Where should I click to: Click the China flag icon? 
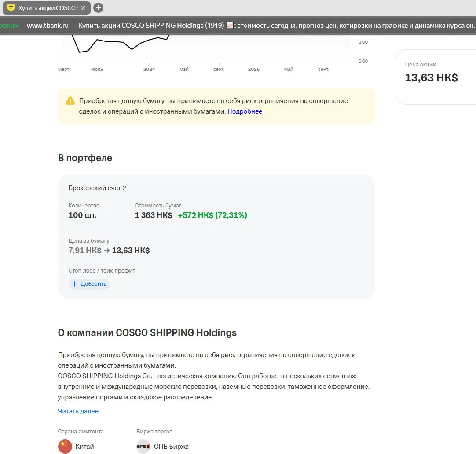click(65, 447)
